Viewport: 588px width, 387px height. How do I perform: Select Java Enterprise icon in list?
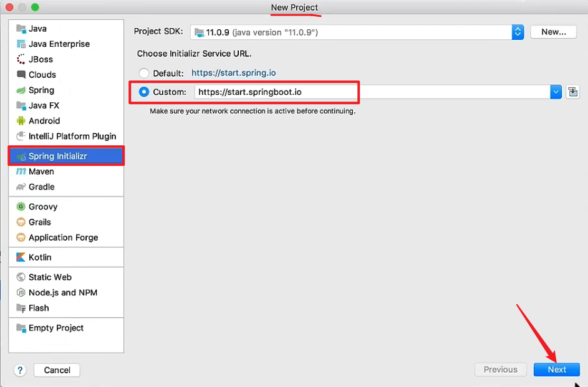(x=21, y=44)
